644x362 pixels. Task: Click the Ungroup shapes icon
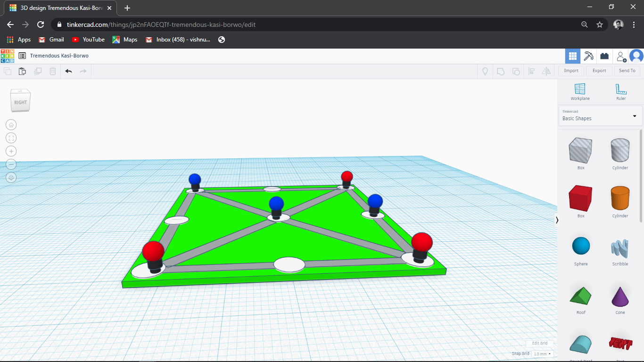(516, 71)
